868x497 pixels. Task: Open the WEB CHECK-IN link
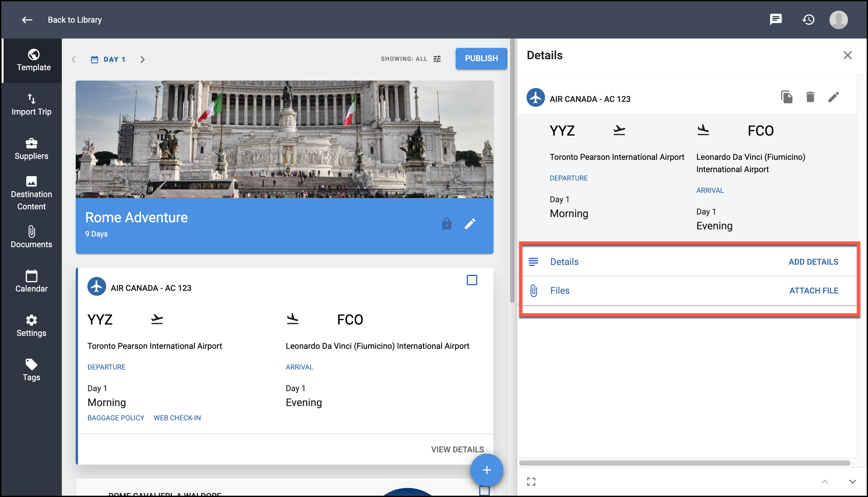click(177, 418)
